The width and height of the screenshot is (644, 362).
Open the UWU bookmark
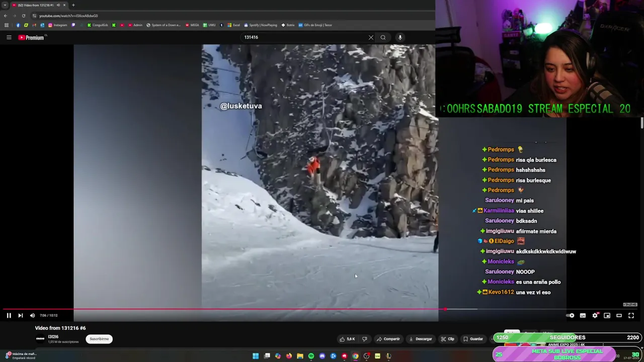tap(209, 25)
